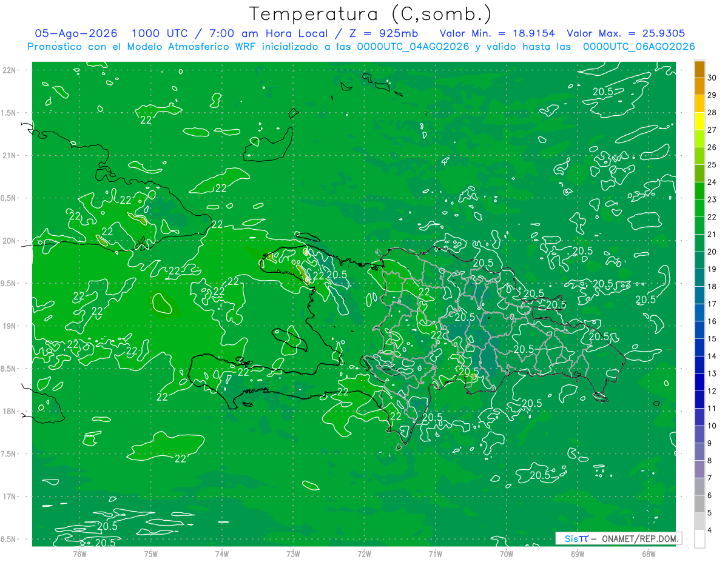This screenshot has height=562, width=728.
Task: Click the legend value "26"
Action: click(712, 147)
